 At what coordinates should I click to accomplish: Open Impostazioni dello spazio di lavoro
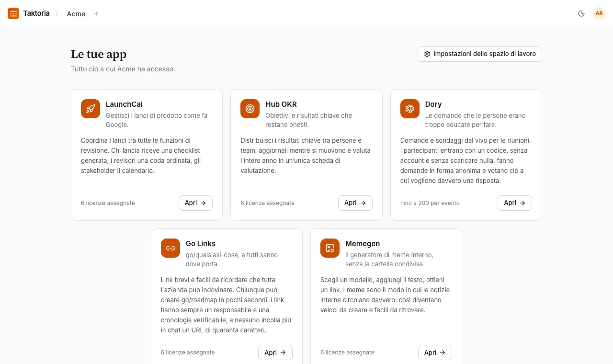click(480, 54)
